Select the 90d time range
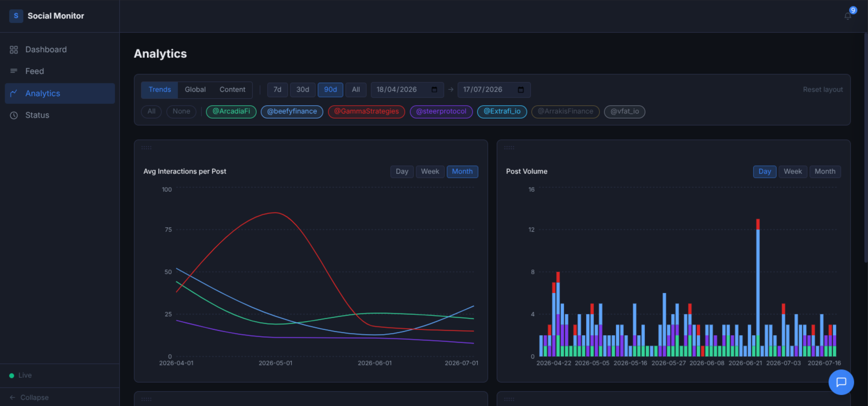The width and height of the screenshot is (868, 406). coord(330,90)
